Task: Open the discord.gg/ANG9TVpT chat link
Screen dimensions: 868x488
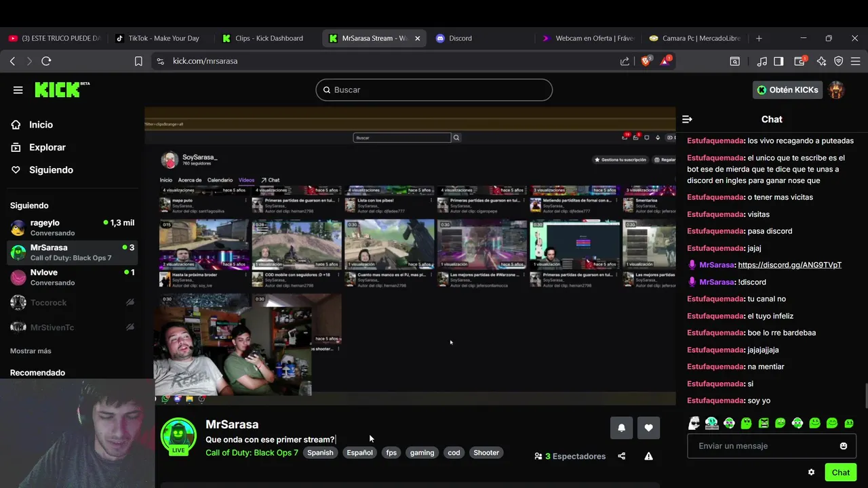Action: [x=789, y=265]
